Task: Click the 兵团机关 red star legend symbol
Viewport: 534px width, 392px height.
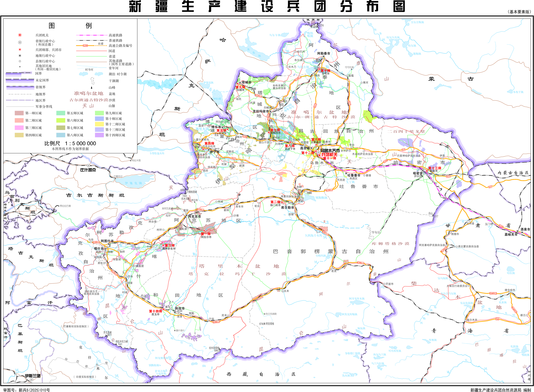Action: point(20,35)
